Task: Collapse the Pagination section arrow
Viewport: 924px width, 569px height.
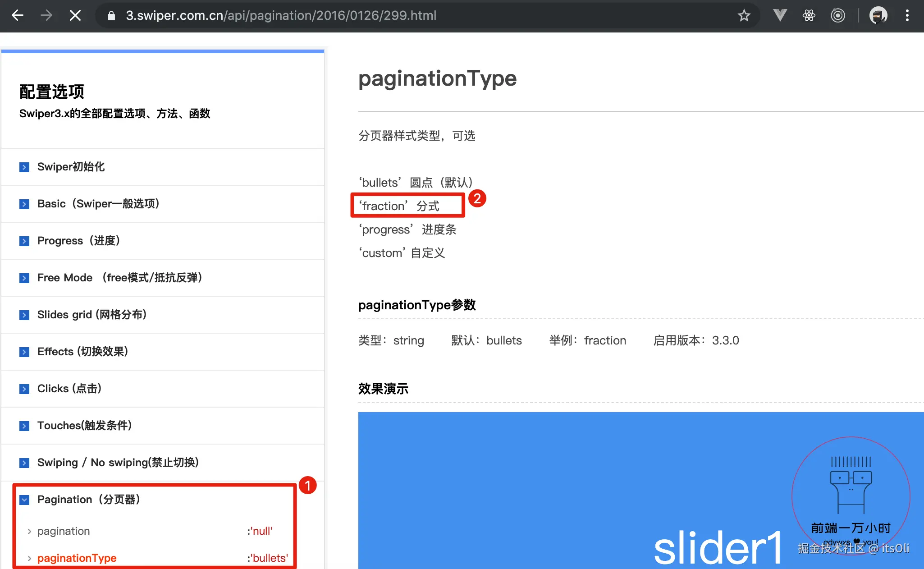Action: 24,500
